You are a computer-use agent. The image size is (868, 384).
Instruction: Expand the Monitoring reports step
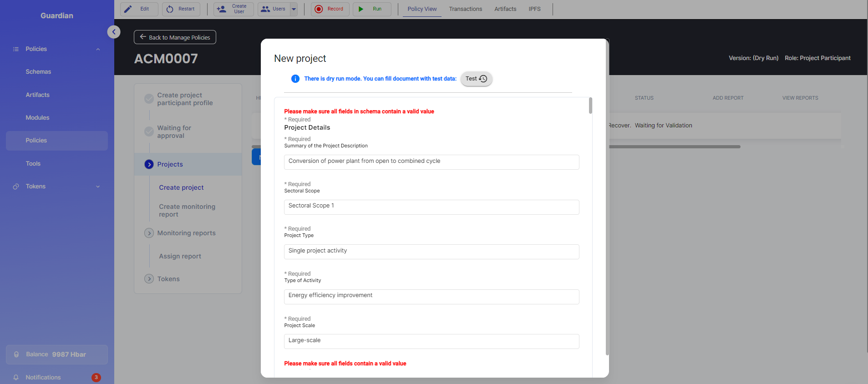tap(149, 233)
